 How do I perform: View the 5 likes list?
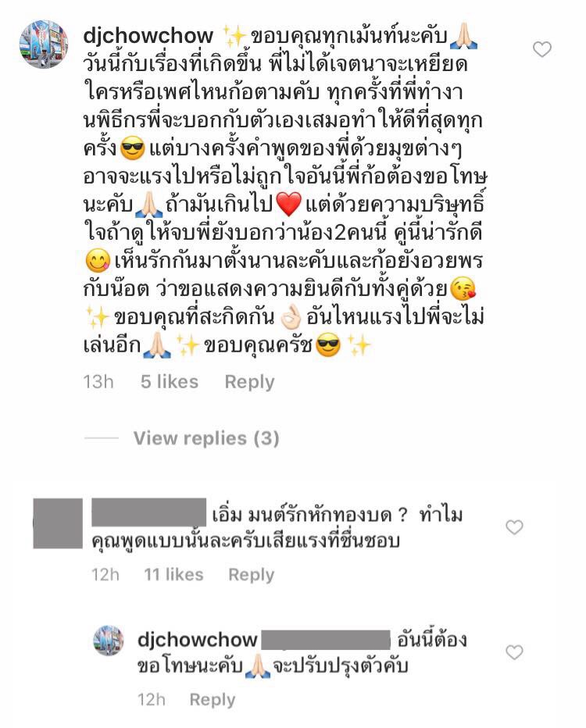(x=170, y=382)
